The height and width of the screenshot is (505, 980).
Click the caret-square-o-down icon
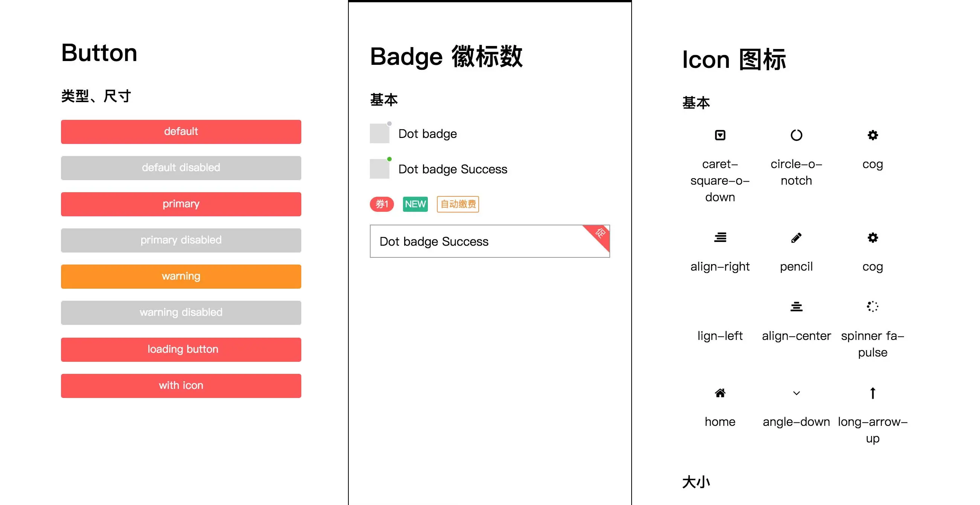point(720,135)
